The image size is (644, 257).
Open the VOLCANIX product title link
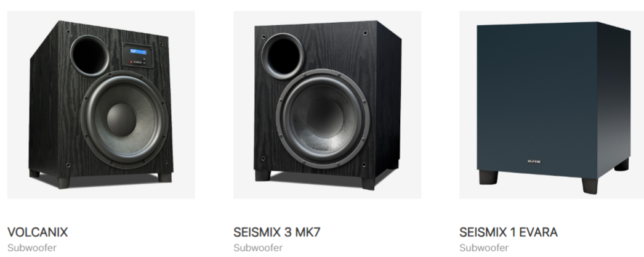[x=38, y=232]
